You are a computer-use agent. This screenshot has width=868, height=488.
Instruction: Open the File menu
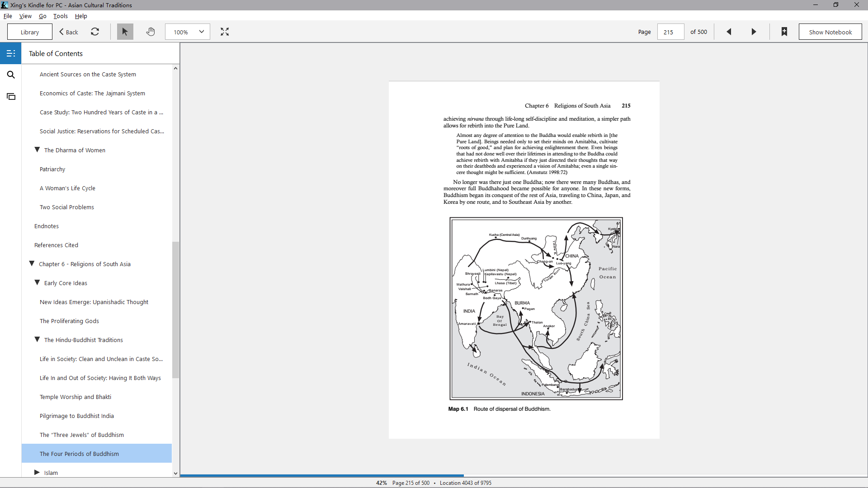pos(8,16)
